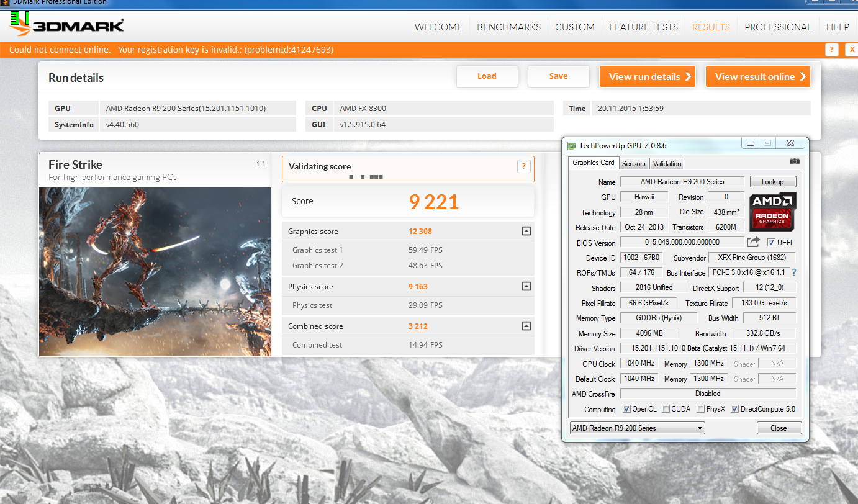This screenshot has width=858, height=504.
Task: Toggle the UEFI checkbox in GPU-Z
Action: coord(771,243)
